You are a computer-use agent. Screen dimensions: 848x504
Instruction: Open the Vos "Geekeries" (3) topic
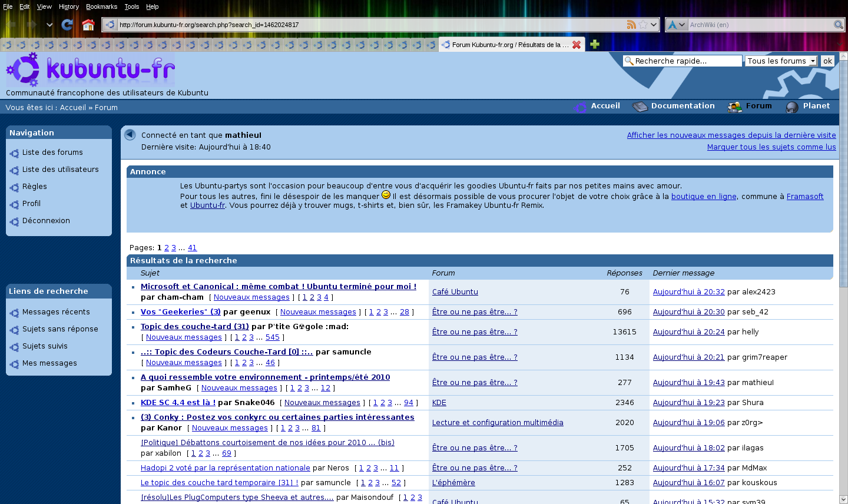click(x=181, y=311)
